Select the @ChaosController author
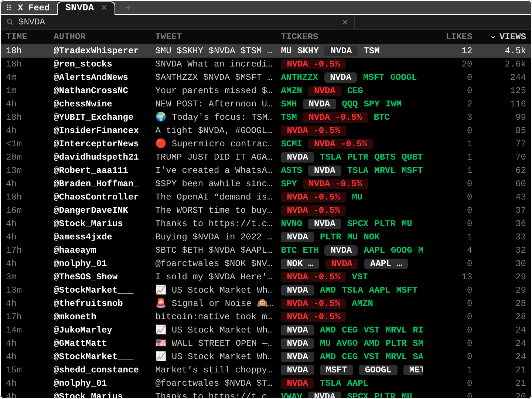The height and width of the screenshot is (399, 532). click(96, 197)
